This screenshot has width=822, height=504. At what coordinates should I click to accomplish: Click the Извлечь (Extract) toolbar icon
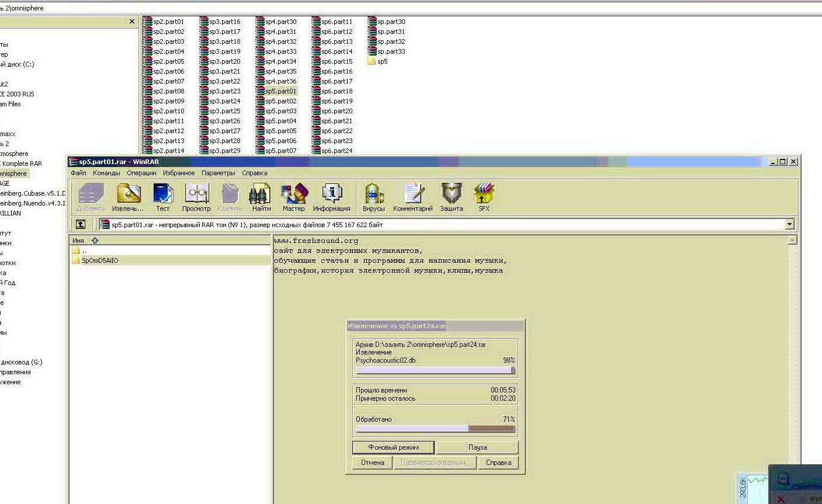point(128,197)
